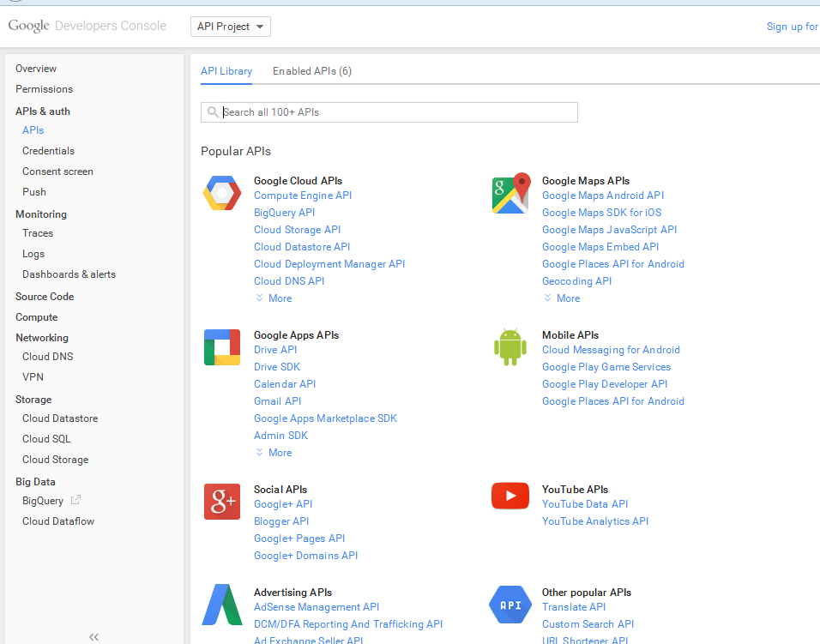Click the Google Cloud APIs hexagon icon
Viewport: 820px width, 644px height.
pos(222,193)
